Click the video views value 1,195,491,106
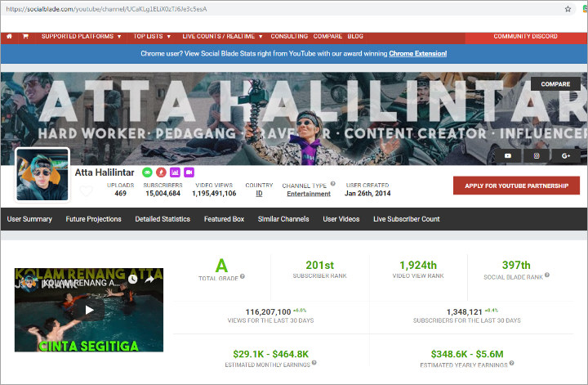 tap(214, 193)
